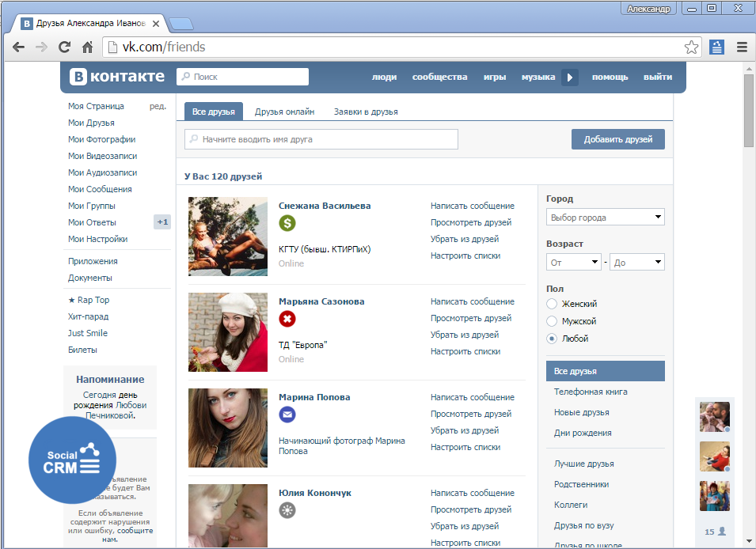Viewport: 756px width, 549px height.
Task: Click ред. next to Моя Страница
Action: [x=158, y=106]
